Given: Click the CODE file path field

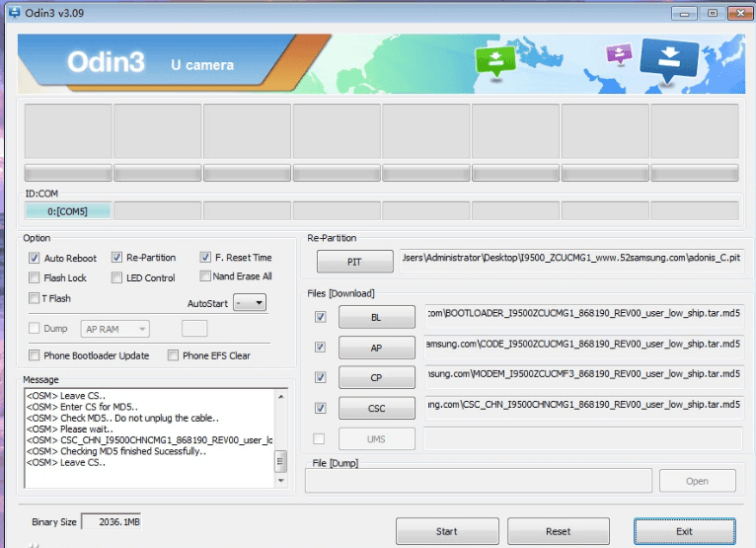Looking at the screenshot, I should 583,347.
